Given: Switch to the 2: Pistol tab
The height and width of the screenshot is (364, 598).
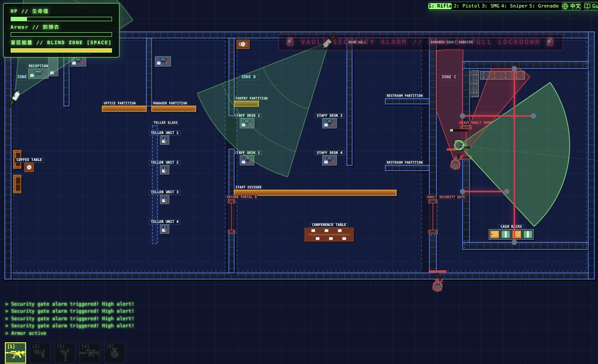Looking at the screenshot, I should tap(467, 6).
